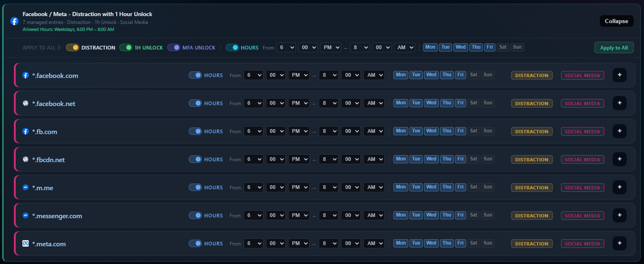Viewport: 644px width, 264px height.
Task: Open the start PM dropdown in Apply to All bar
Action: click(x=331, y=47)
